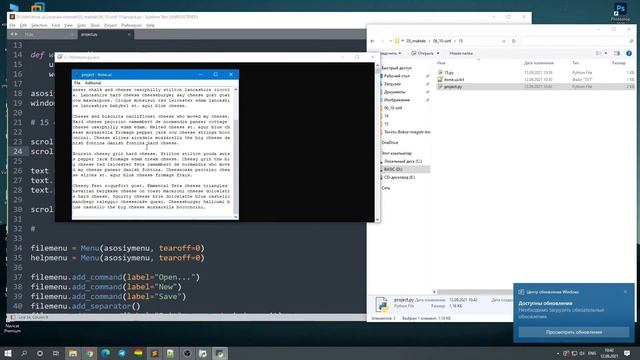The image size is (640, 360).
Task: Open File Explorer from the taskbar
Action: click(x=73, y=353)
